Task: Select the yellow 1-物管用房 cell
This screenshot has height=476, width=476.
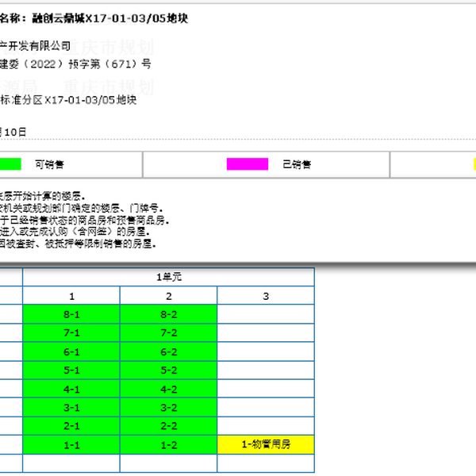Action: (266, 445)
